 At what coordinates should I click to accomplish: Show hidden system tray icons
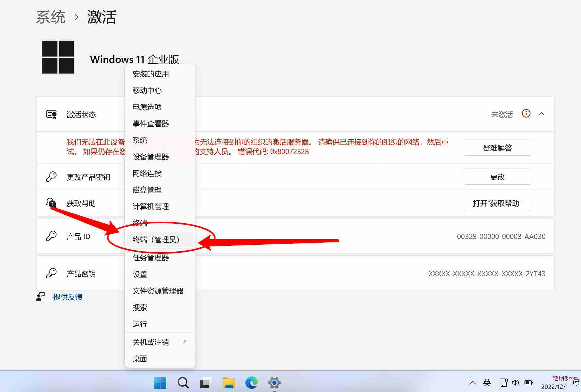pyautogui.click(x=472, y=383)
